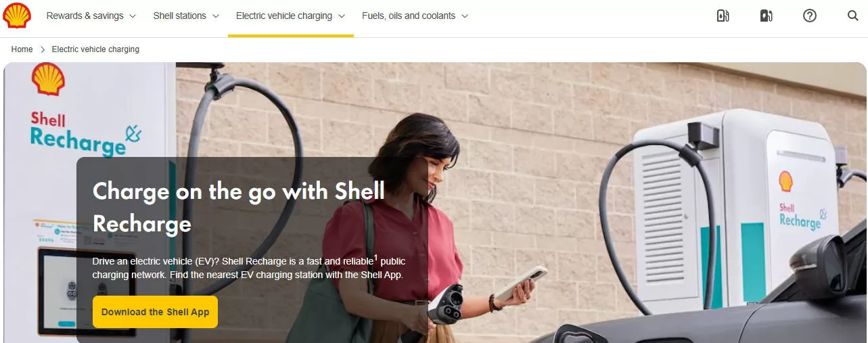Open the fuel station finder icon
868x343 pixels.
(x=723, y=16)
